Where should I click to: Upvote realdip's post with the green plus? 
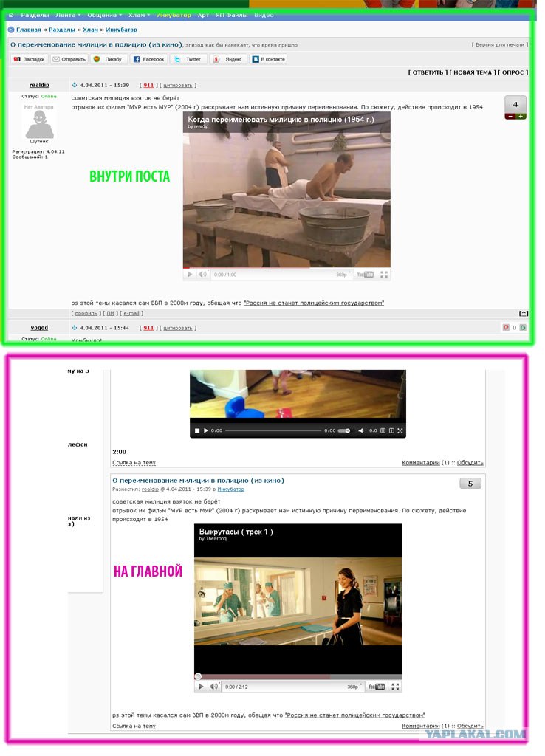(521, 117)
